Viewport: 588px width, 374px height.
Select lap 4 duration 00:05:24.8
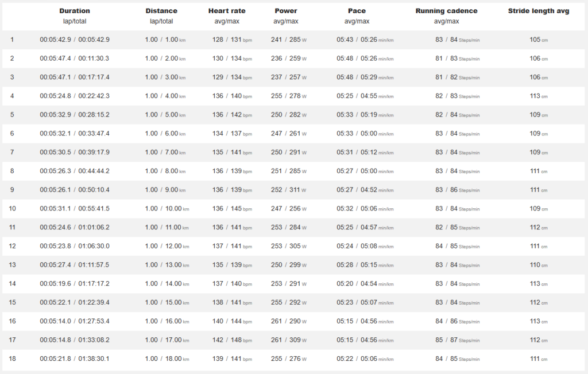click(56, 96)
